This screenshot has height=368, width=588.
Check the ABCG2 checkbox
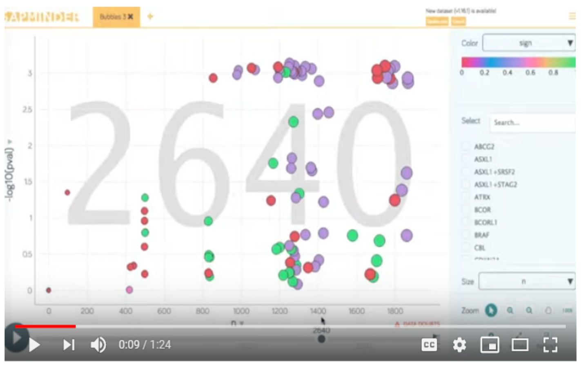[x=466, y=146]
